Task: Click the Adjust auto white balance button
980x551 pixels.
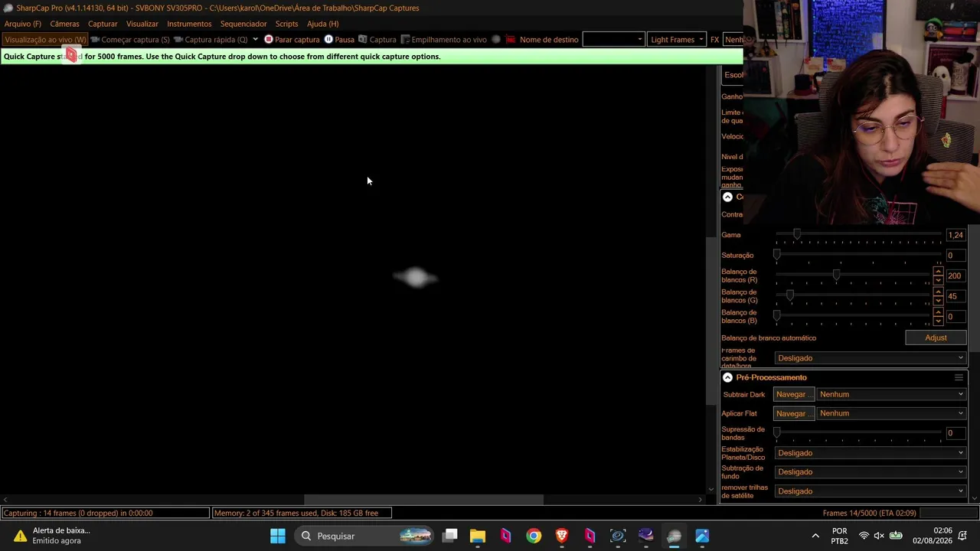Action: (x=936, y=337)
